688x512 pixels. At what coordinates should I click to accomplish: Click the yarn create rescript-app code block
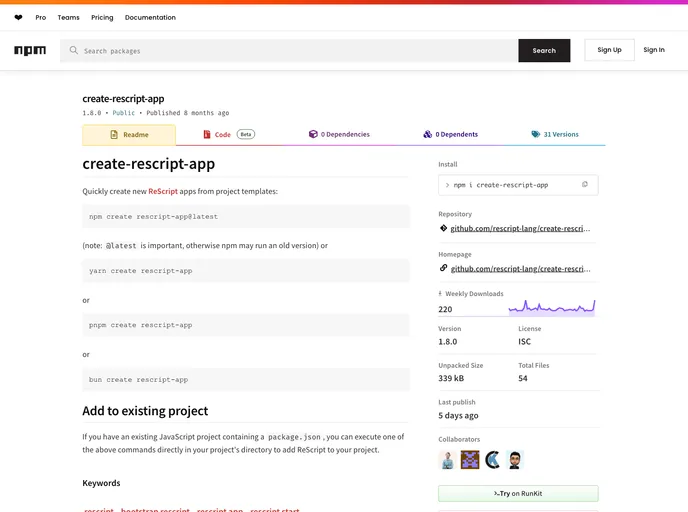pyautogui.click(x=246, y=271)
